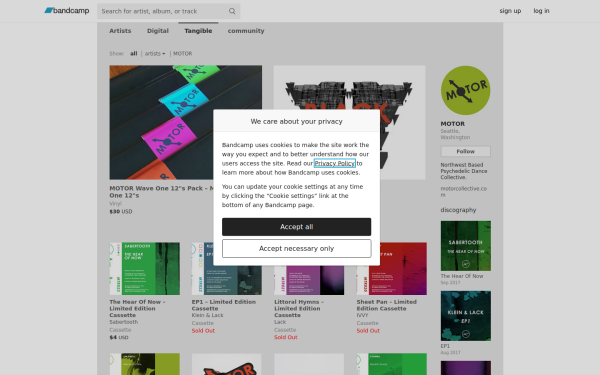Open Klein & Lack EP1 discography cover
The image size is (600, 375).
466,316
